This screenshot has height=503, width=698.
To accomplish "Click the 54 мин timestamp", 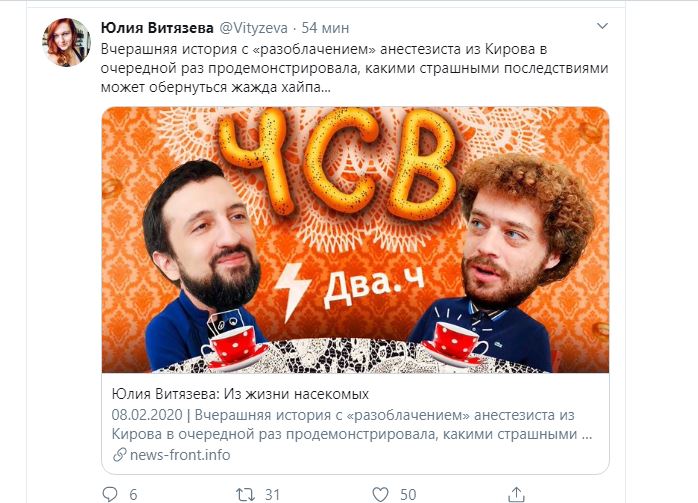I will (x=325, y=28).
